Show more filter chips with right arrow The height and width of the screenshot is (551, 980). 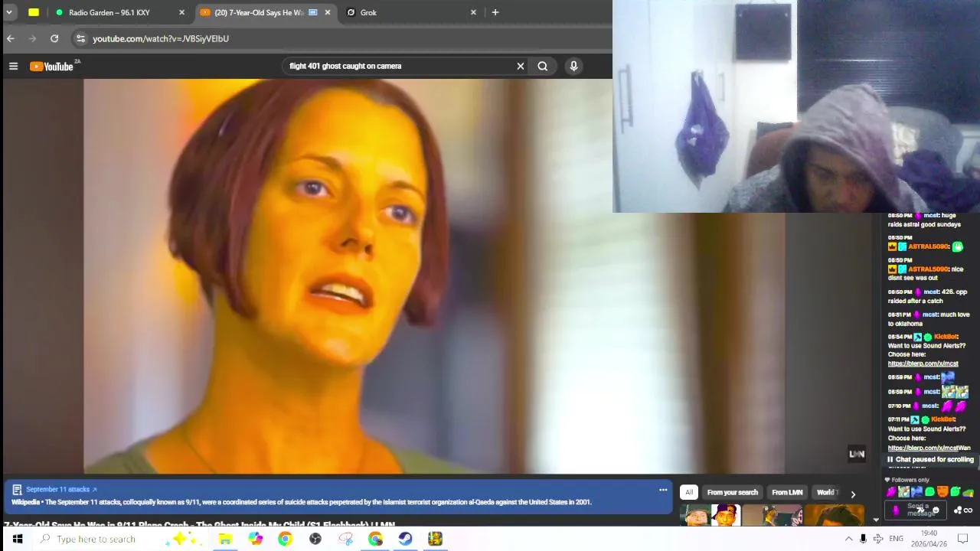click(x=853, y=494)
